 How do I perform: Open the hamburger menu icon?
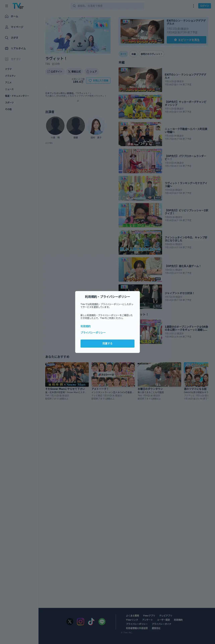(7, 6)
